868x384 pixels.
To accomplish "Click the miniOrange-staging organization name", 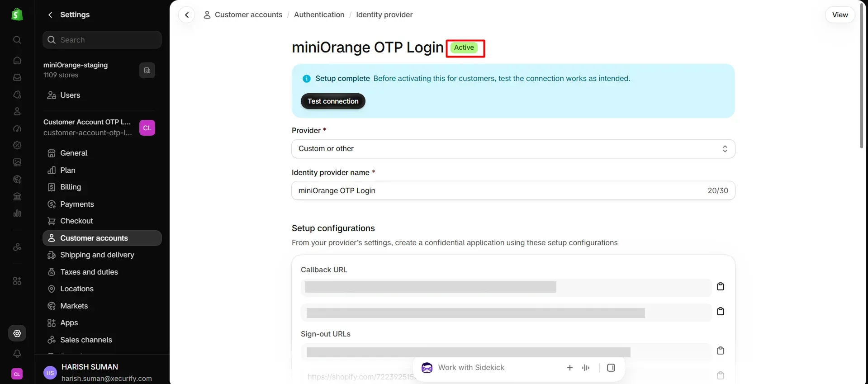I will [76, 65].
